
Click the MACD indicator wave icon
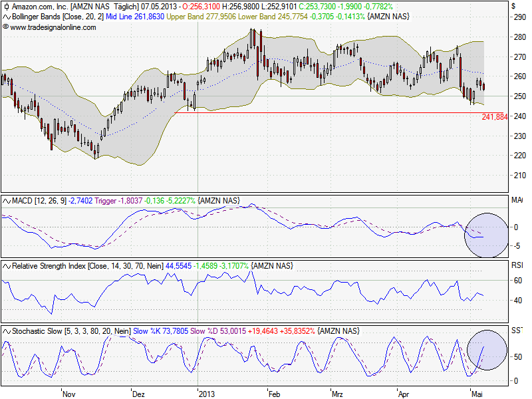click(6, 201)
